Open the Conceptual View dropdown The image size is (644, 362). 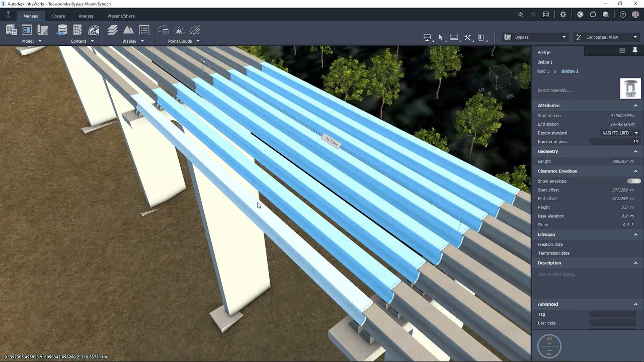606,37
